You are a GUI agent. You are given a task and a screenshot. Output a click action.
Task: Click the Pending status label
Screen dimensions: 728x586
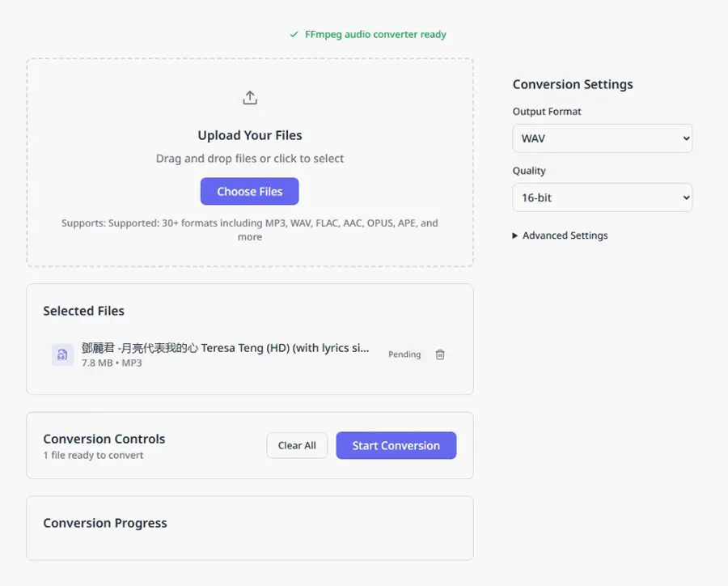404,355
